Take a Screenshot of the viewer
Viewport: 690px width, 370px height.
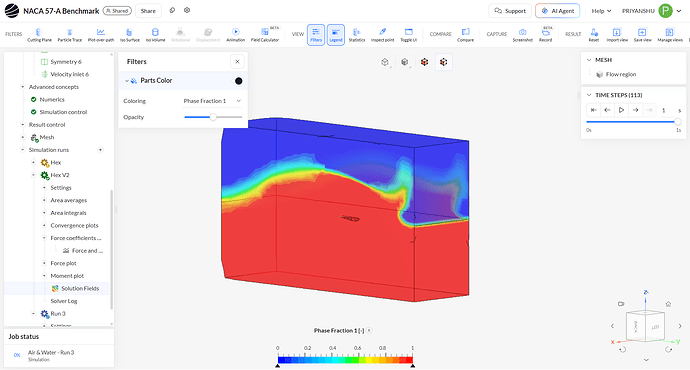tap(522, 35)
